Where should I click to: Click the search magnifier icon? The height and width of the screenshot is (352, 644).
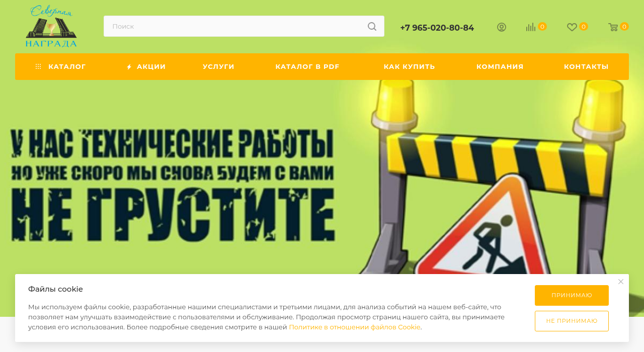[x=372, y=26]
